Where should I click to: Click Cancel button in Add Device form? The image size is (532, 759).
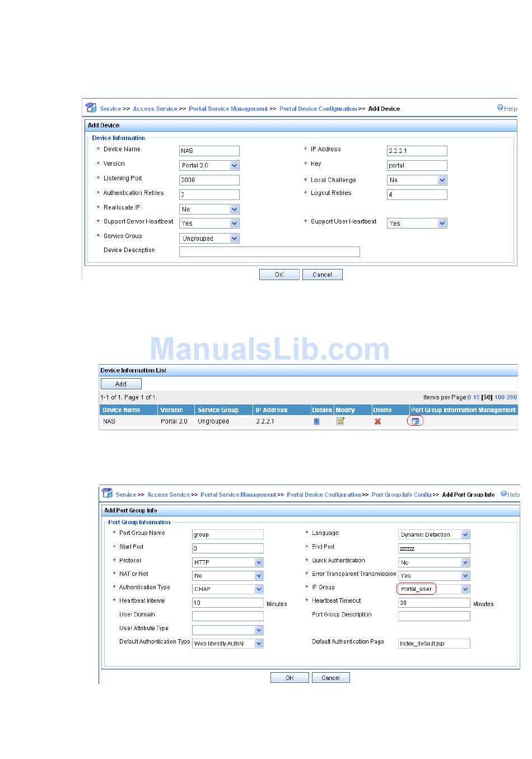tap(322, 274)
